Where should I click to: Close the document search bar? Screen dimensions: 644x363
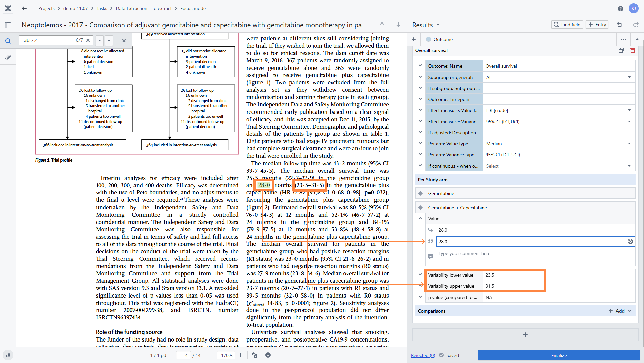[x=124, y=41]
